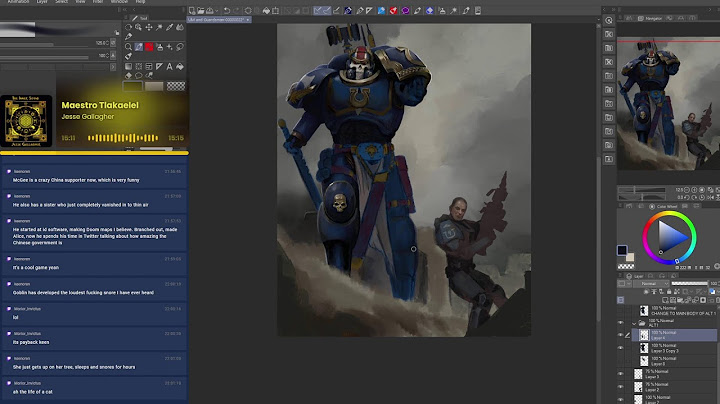Zoom in using Navigator plus icon

694,190
